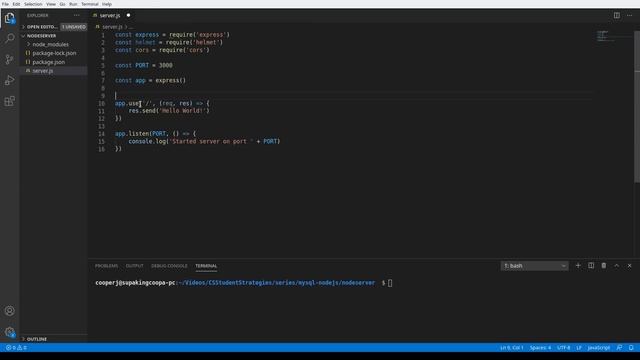Image resolution: width=640 pixels, height=360 pixels.
Task: Open the View menu
Action: [51, 4]
